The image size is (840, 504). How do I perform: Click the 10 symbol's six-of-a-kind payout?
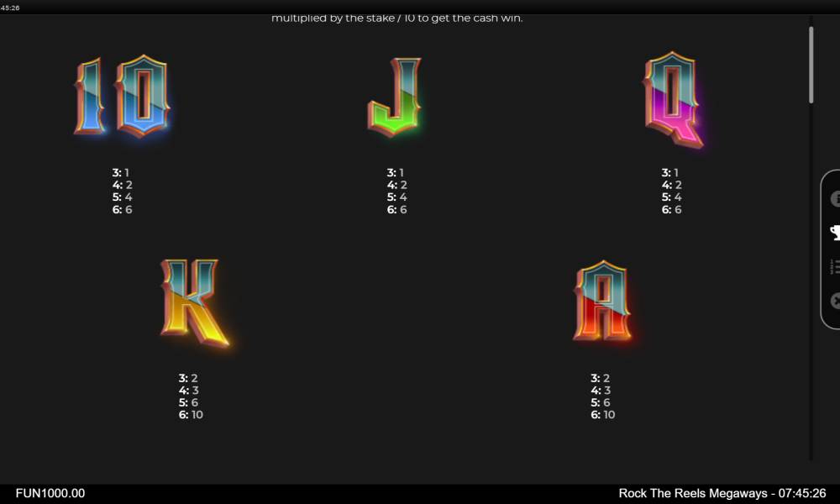[x=123, y=210]
